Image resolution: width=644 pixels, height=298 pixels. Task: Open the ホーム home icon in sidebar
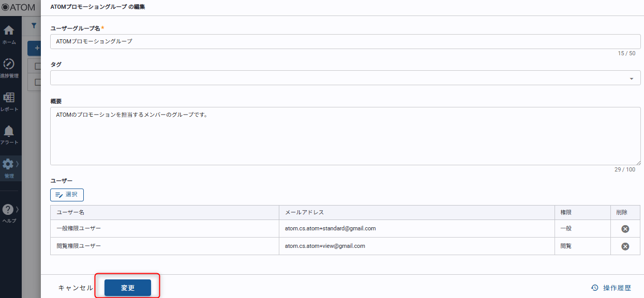[9, 31]
